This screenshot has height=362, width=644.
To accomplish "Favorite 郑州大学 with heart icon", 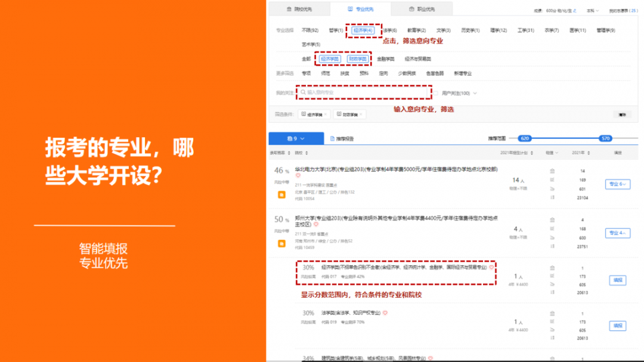I will [316, 224].
